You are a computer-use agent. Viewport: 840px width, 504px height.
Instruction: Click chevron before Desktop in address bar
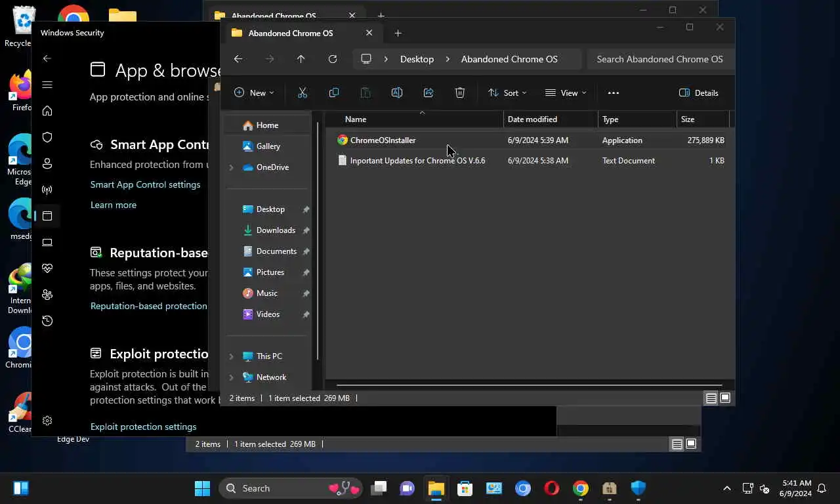386,59
